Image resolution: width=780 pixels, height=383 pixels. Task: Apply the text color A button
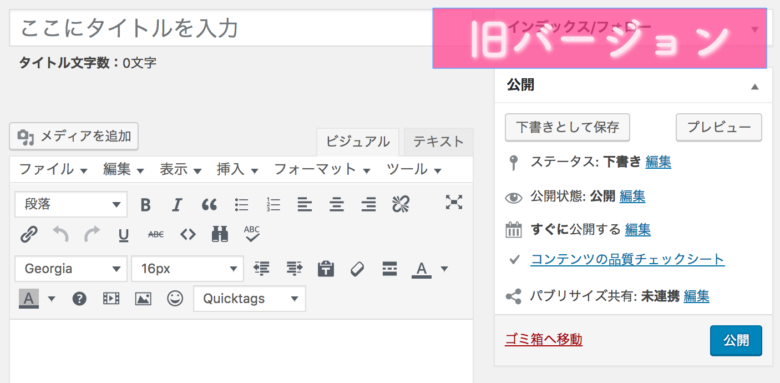pos(422,270)
